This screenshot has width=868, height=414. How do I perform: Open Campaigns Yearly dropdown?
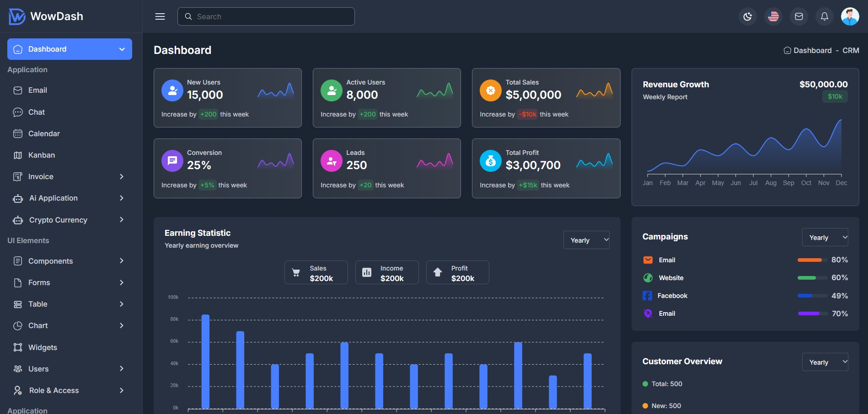(x=825, y=237)
